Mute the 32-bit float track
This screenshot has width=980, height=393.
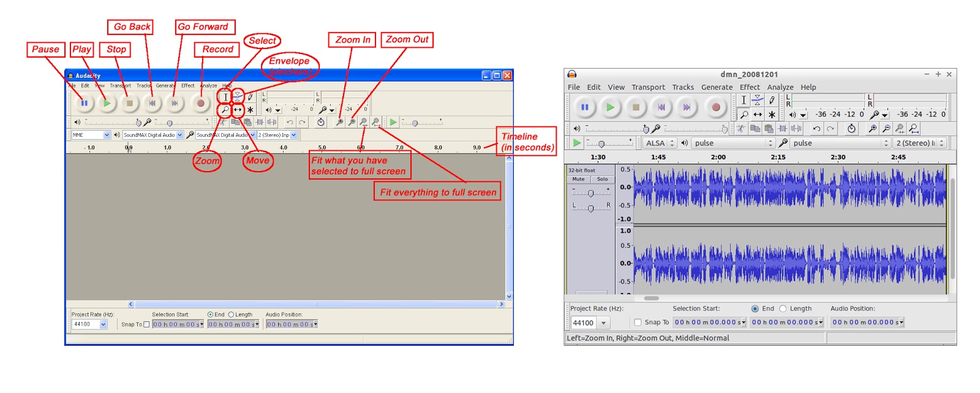pyautogui.click(x=579, y=179)
